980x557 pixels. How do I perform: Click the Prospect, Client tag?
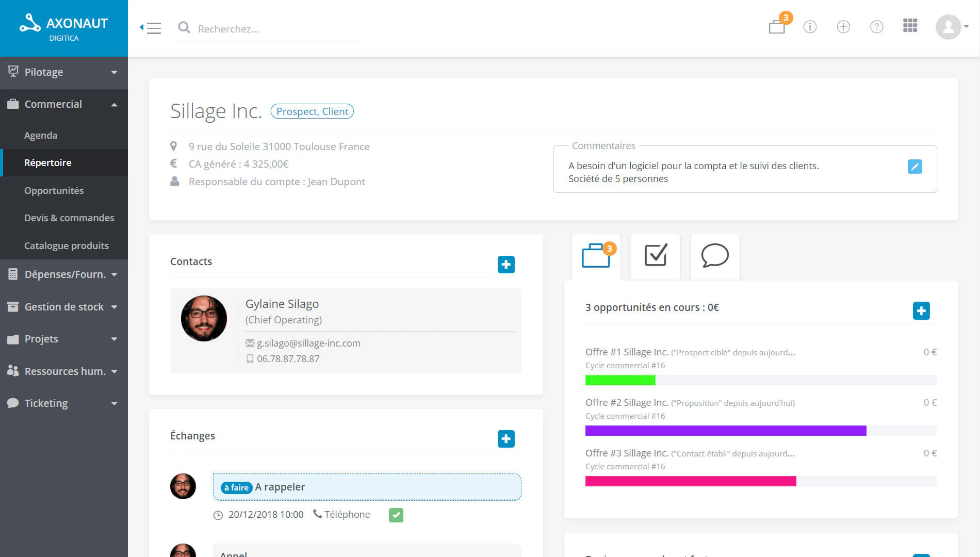312,111
